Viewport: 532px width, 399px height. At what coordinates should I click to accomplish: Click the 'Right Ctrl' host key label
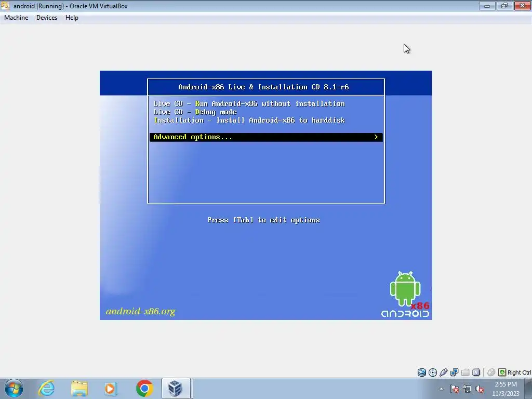pyautogui.click(x=519, y=373)
